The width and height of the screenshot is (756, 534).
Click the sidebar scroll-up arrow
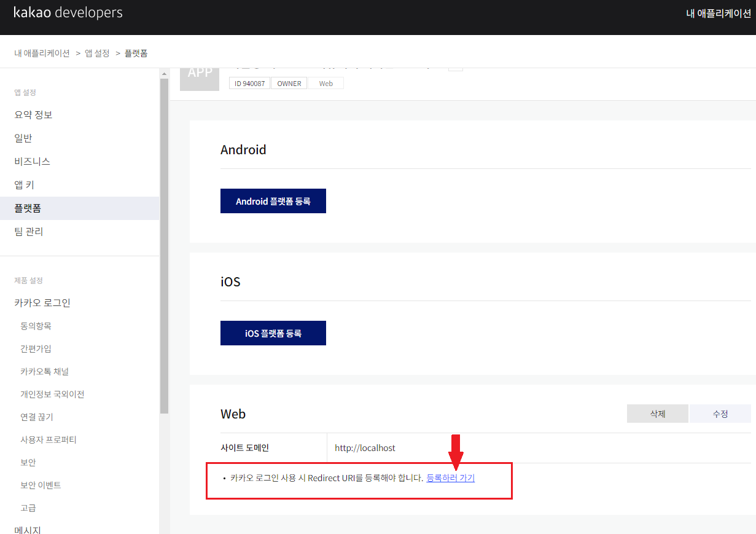coord(164,74)
